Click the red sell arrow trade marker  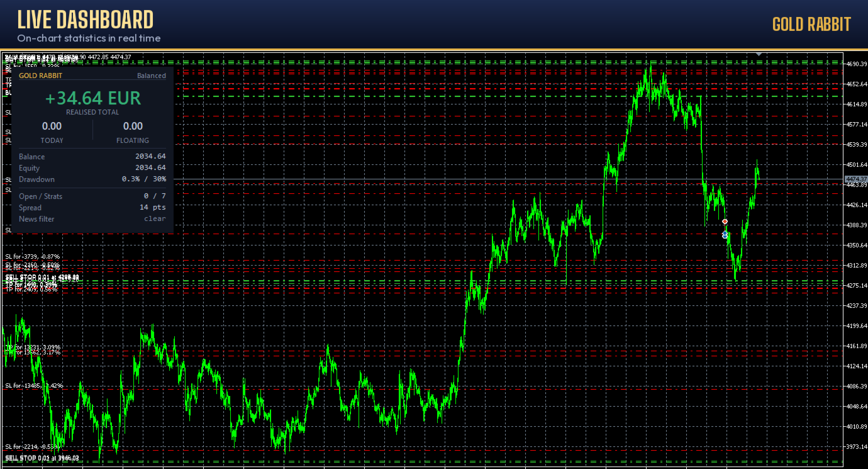pyautogui.click(x=725, y=222)
